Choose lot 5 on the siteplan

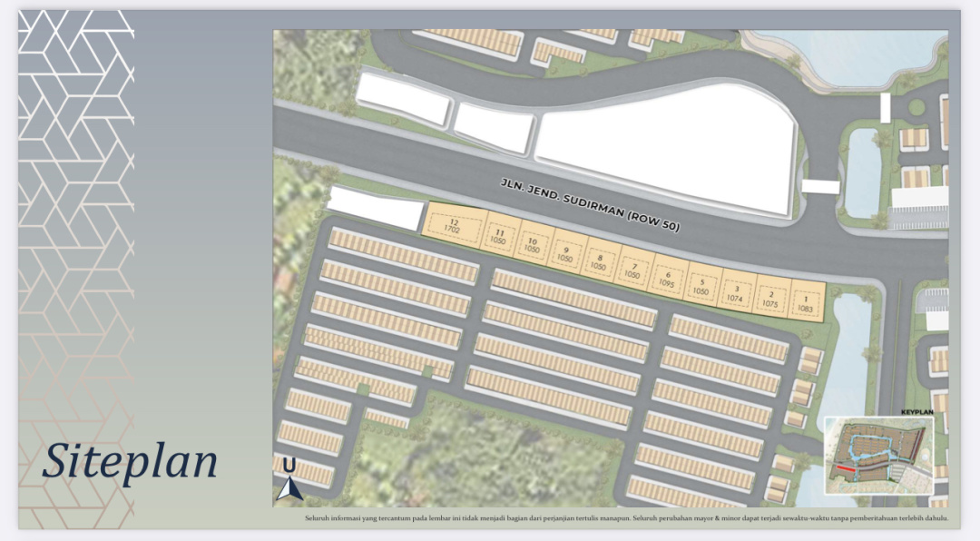tap(700, 288)
